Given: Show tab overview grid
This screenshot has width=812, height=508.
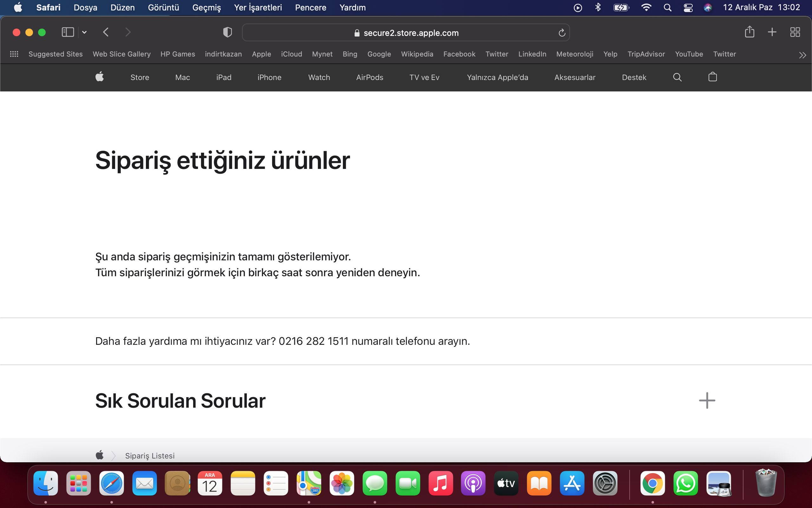Looking at the screenshot, I should (795, 32).
